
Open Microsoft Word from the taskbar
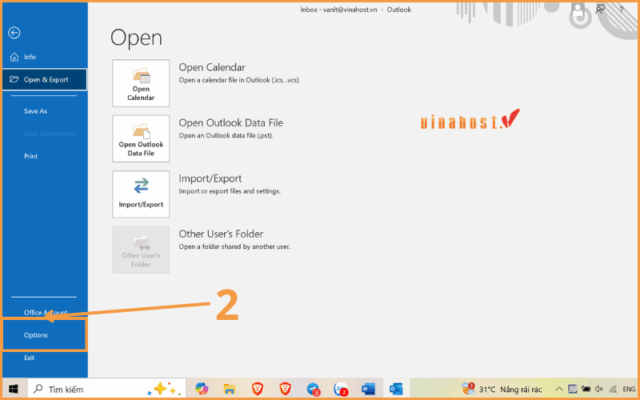tap(368, 388)
